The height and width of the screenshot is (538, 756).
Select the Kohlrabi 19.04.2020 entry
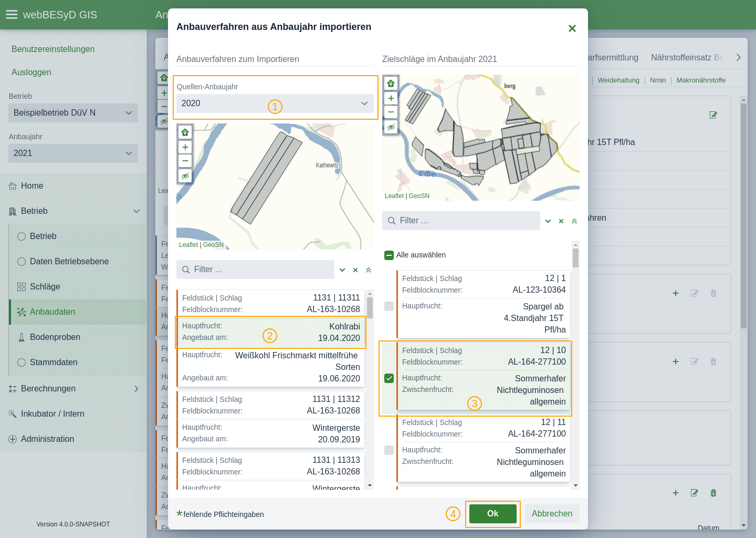click(271, 332)
